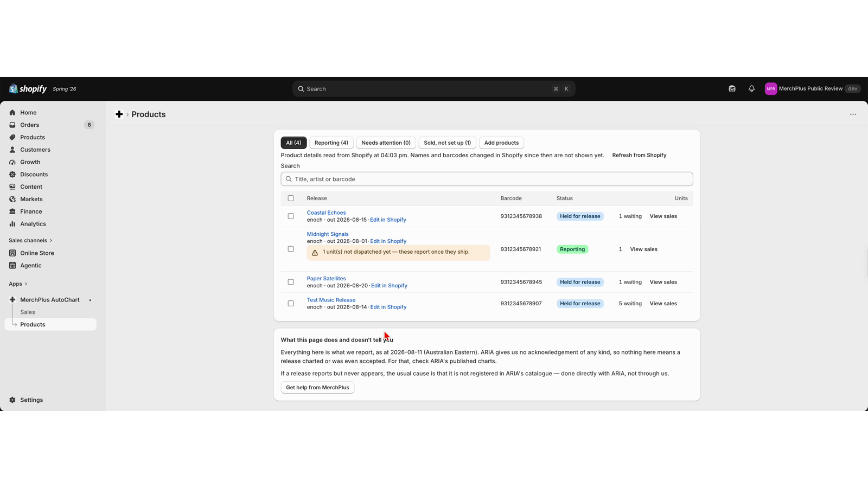Click the Orders count badge 6
Image resolution: width=868 pixels, height=488 pixels.
tap(90, 125)
